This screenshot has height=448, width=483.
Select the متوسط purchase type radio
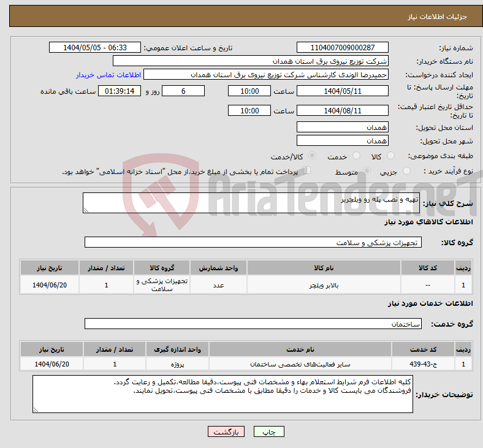[367, 170]
